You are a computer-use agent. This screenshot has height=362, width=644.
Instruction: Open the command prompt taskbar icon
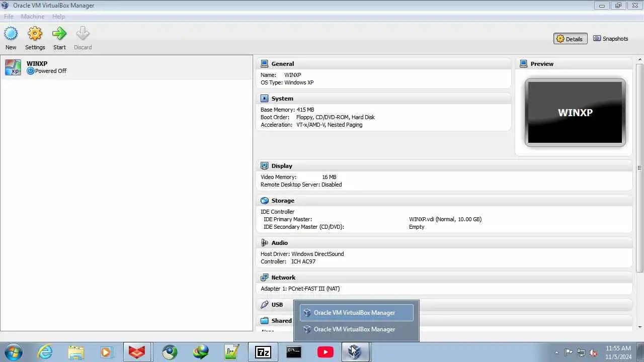tap(294, 352)
